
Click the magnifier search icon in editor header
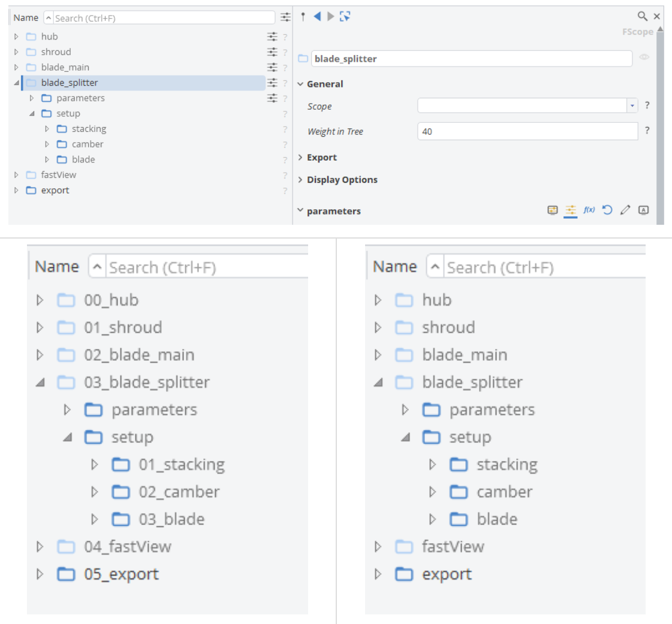tap(642, 16)
